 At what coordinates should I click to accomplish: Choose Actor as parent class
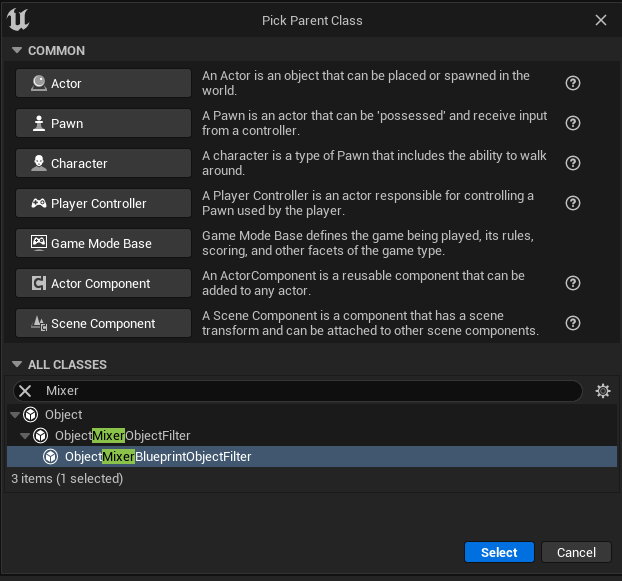(103, 83)
